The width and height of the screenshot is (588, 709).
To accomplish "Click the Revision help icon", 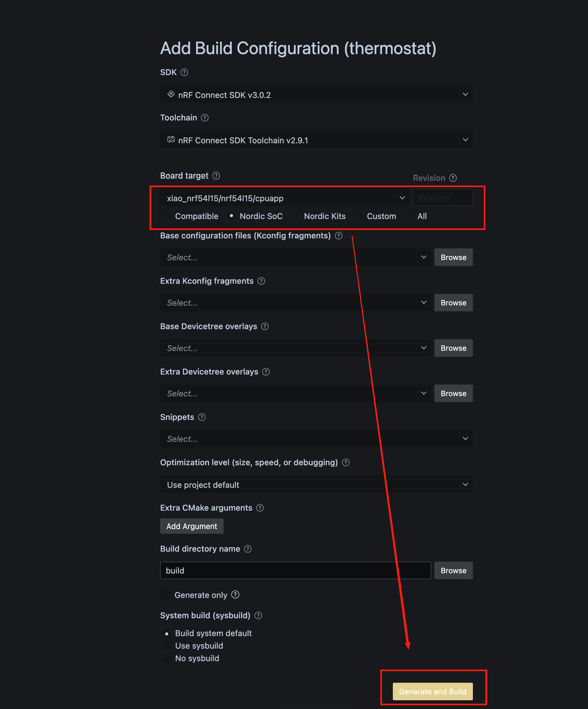I will pos(453,178).
